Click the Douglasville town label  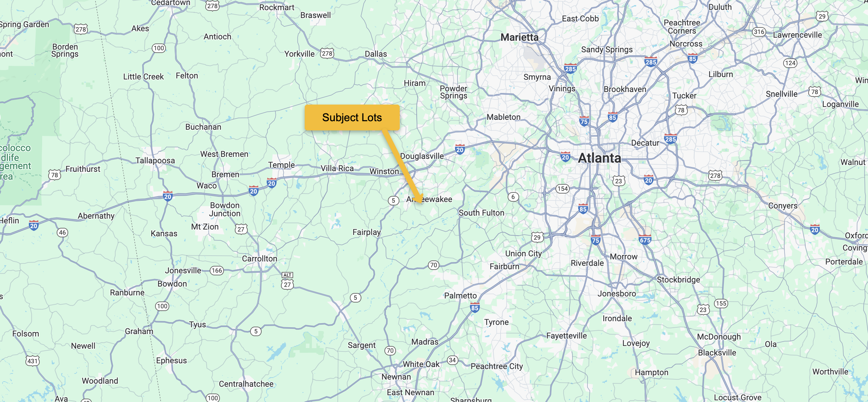tap(422, 156)
